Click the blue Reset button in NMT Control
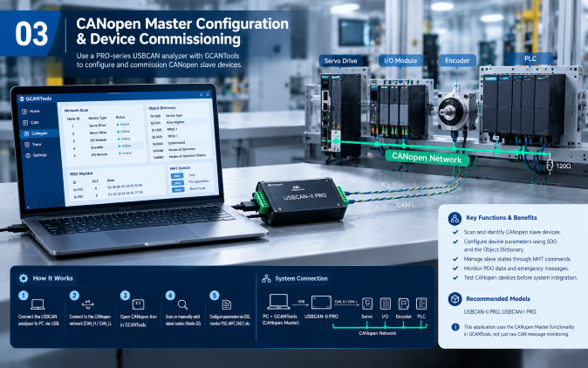 tap(178, 189)
